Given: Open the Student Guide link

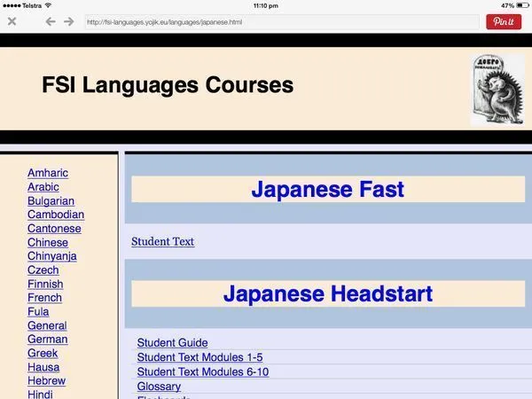Looking at the screenshot, I should 172,342.
